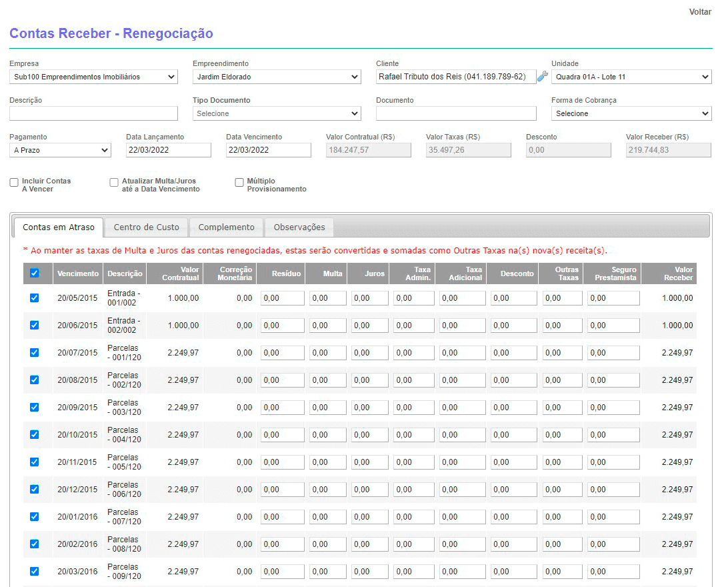The height and width of the screenshot is (587, 728).
Task: Open the Unidade dropdown
Action: 631,77
